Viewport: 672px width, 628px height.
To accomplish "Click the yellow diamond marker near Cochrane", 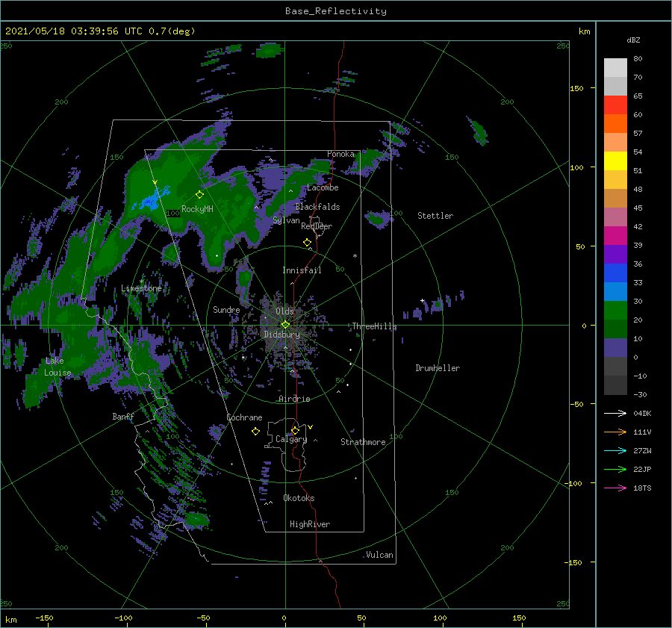I will point(256,432).
